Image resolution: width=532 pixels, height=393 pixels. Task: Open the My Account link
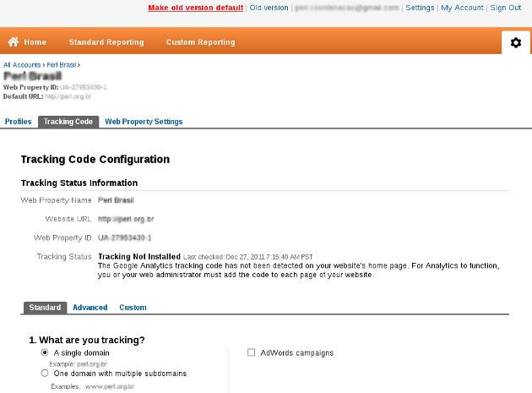pyautogui.click(x=462, y=8)
